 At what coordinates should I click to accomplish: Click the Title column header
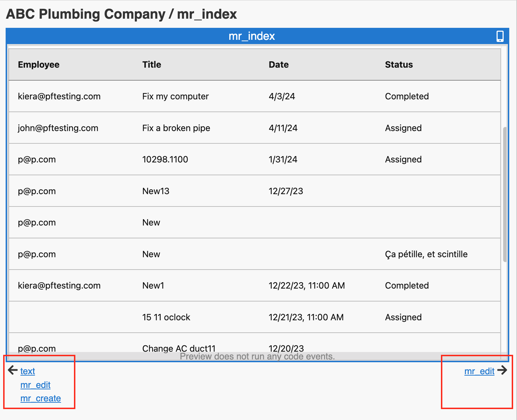(x=151, y=65)
